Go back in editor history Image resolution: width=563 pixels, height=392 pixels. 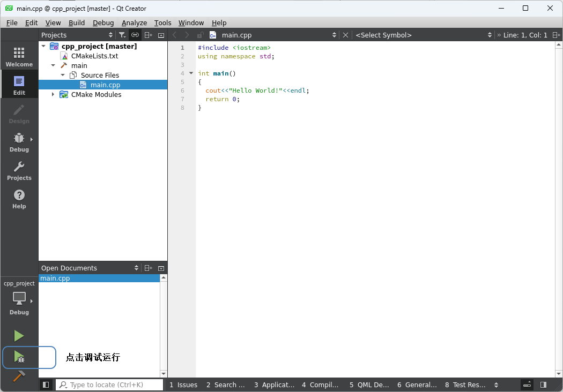pos(175,35)
